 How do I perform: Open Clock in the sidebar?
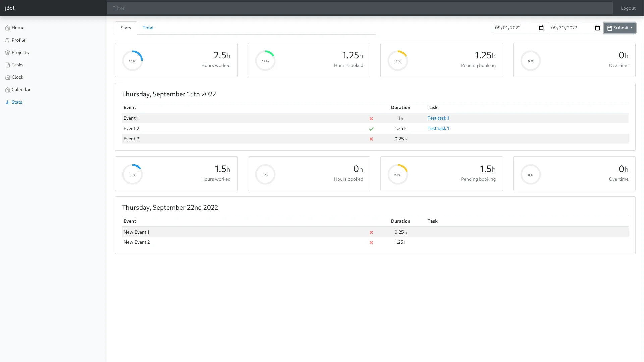click(x=17, y=77)
